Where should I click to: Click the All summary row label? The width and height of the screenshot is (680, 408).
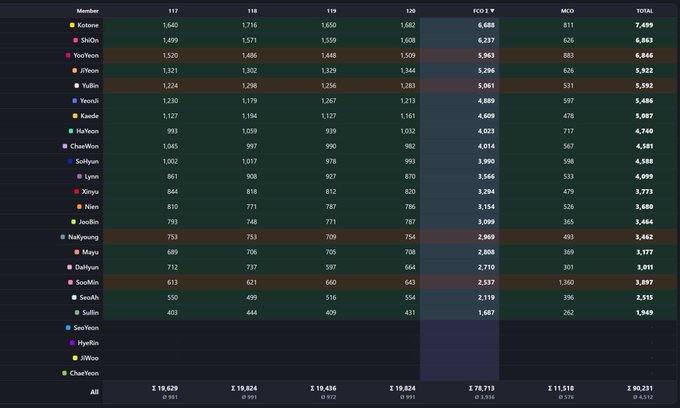95,392
